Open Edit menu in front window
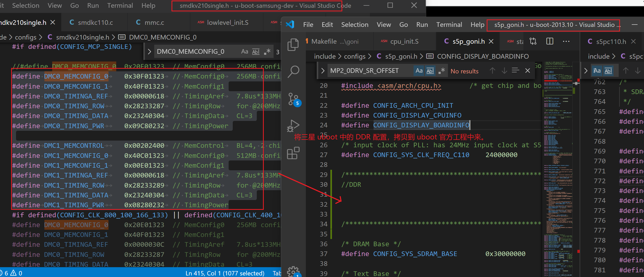The width and height of the screenshot is (644, 277). pyautogui.click(x=327, y=25)
